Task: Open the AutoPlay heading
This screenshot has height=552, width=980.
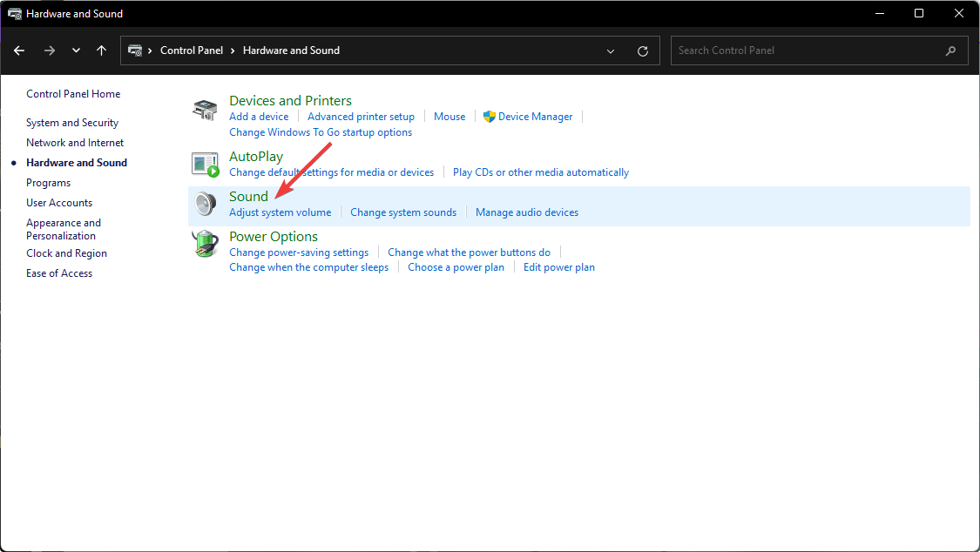Action: (255, 156)
